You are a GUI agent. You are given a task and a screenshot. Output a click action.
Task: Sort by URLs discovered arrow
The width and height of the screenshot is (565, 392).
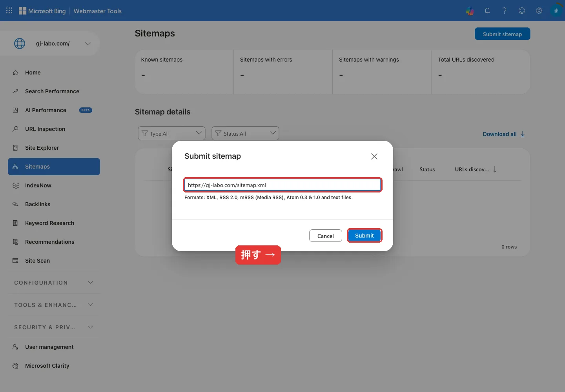point(495,169)
